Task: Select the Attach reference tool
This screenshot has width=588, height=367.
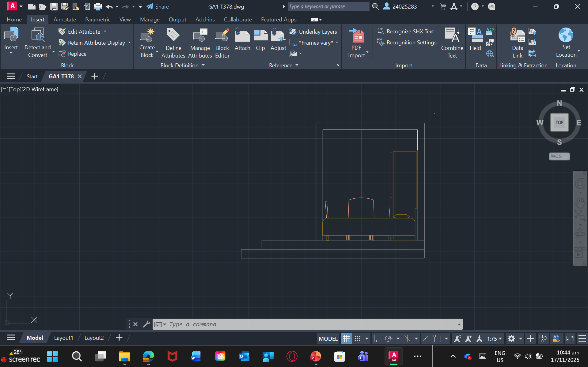Action: [x=242, y=36]
